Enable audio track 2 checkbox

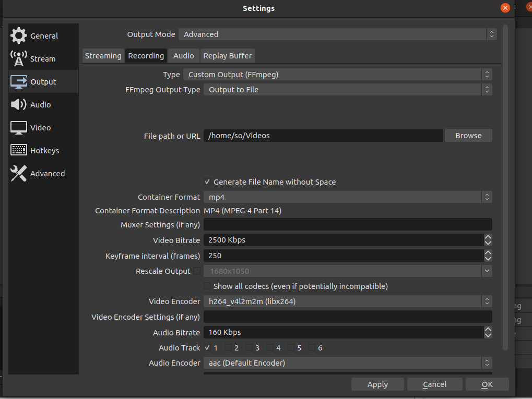point(228,348)
